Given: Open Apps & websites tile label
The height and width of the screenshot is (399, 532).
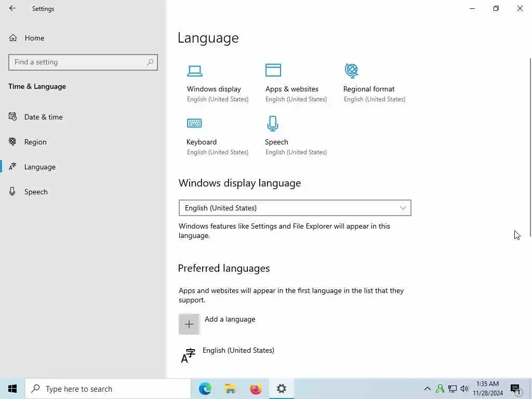Looking at the screenshot, I should tap(292, 89).
